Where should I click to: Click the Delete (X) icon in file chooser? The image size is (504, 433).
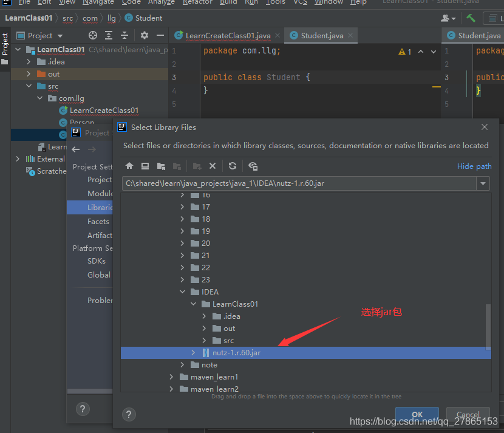tap(213, 166)
